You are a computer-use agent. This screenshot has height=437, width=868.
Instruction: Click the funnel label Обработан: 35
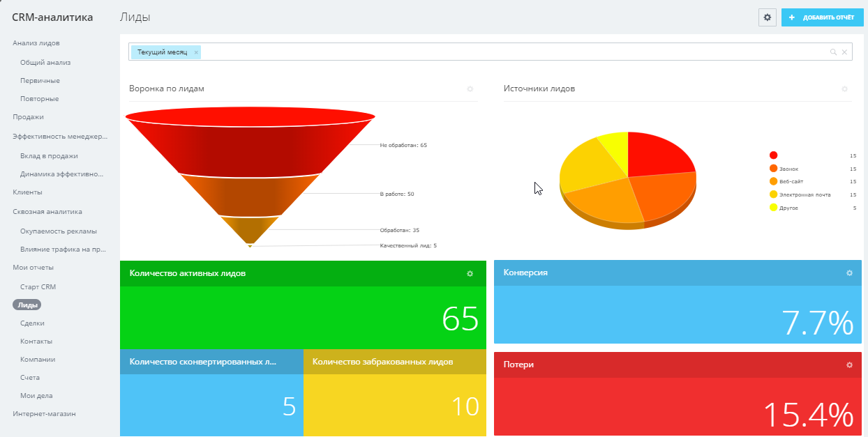coord(399,230)
